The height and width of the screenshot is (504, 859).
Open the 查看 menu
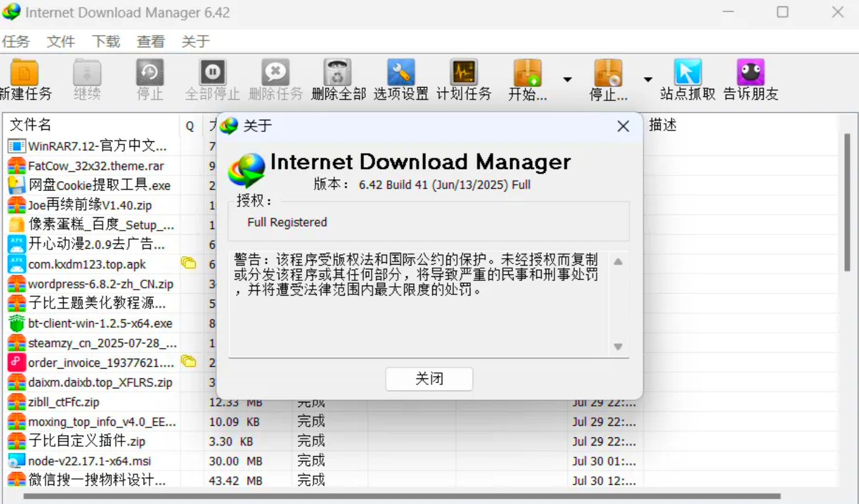tap(150, 41)
